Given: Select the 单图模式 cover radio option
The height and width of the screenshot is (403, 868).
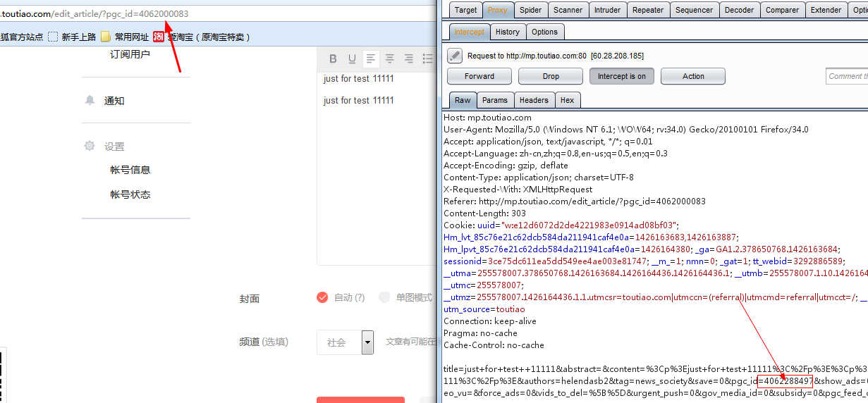Looking at the screenshot, I should (x=384, y=297).
